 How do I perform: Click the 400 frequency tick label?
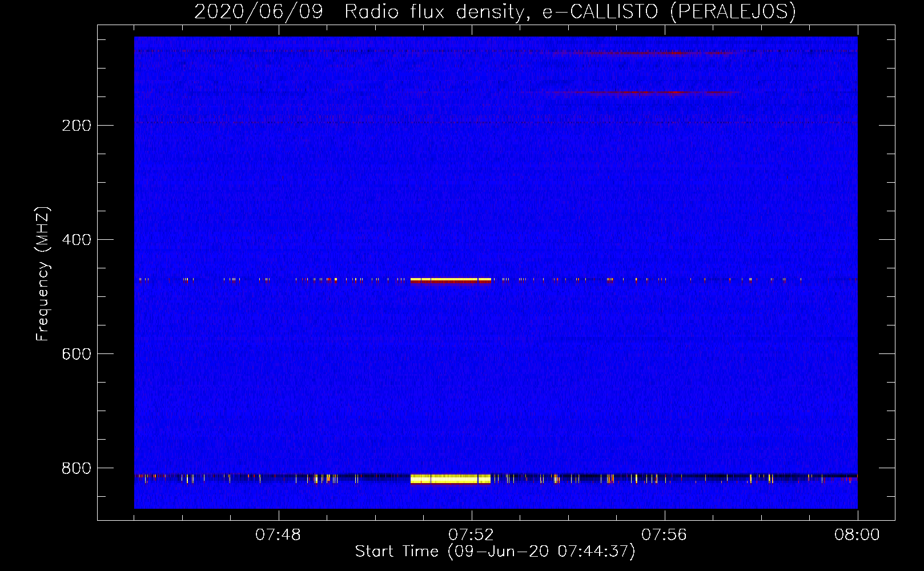77,240
